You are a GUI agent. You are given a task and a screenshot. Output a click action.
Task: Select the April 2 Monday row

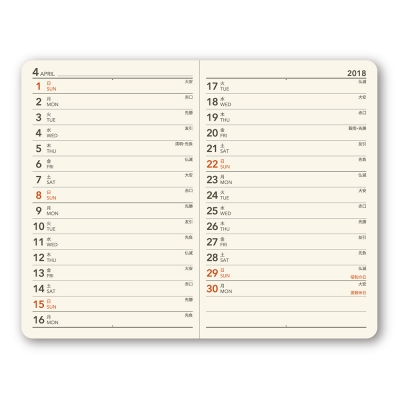pyautogui.click(x=113, y=102)
